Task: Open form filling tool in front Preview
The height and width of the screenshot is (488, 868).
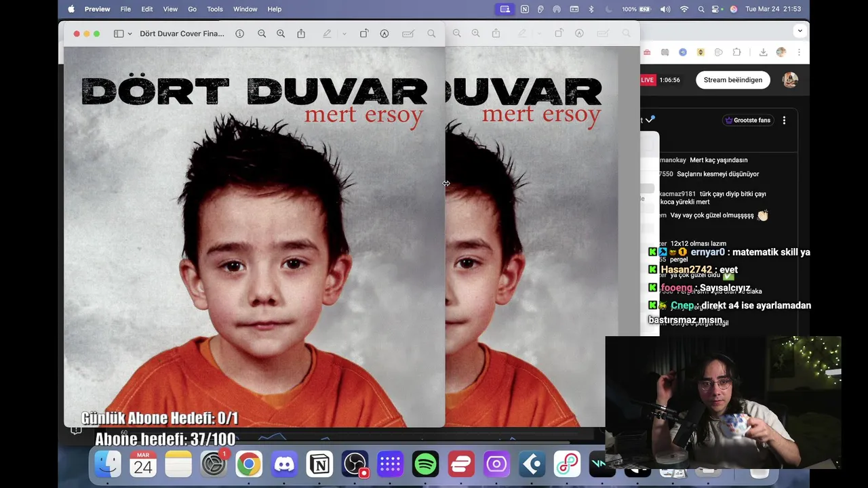Action: (408, 33)
